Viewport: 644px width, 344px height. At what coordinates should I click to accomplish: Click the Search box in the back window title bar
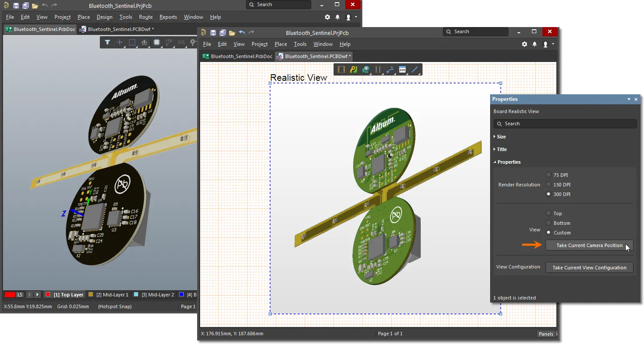pyautogui.click(x=279, y=5)
